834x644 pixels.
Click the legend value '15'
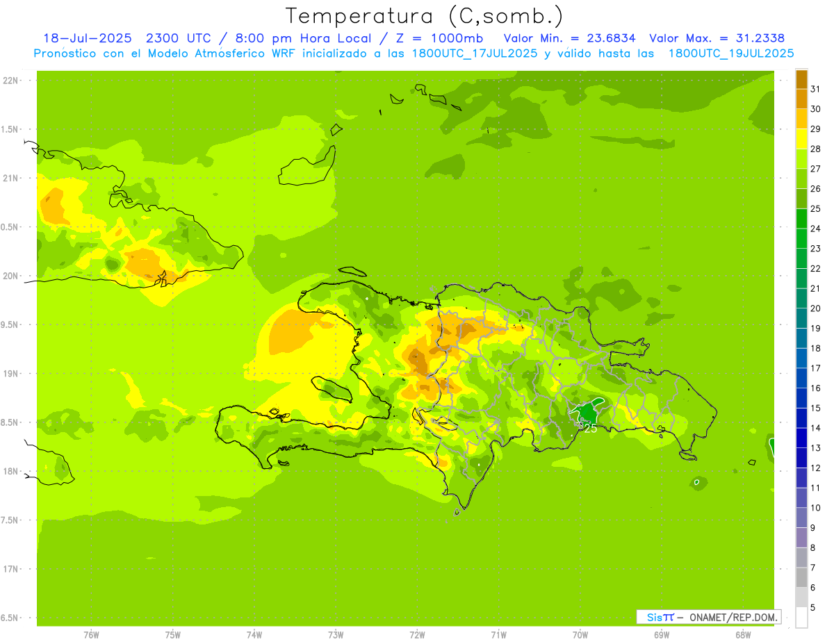tap(816, 408)
